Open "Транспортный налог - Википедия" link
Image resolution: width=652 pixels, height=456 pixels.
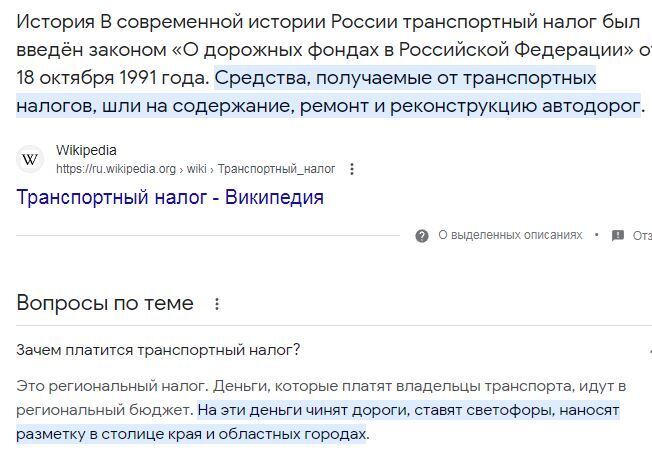click(170, 197)
